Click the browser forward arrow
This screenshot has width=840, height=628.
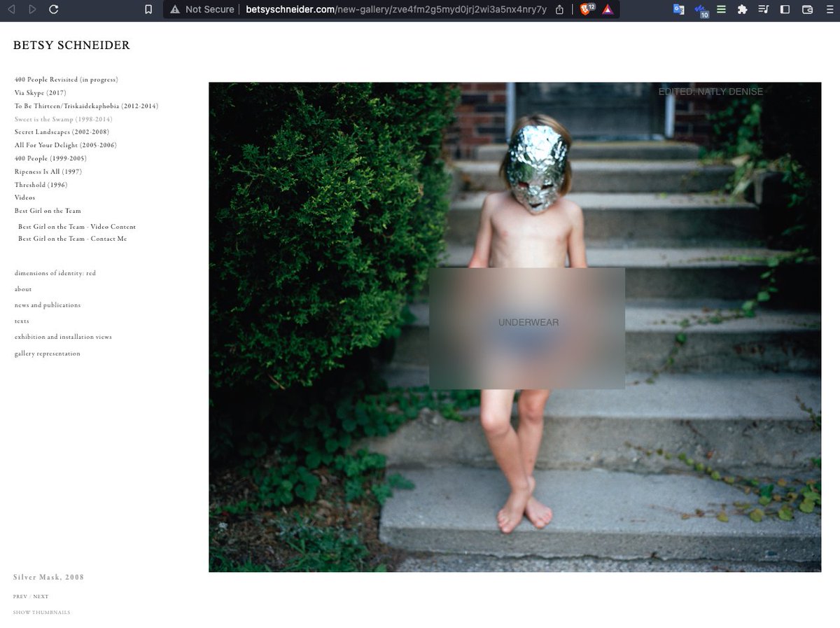pos(32,10)
